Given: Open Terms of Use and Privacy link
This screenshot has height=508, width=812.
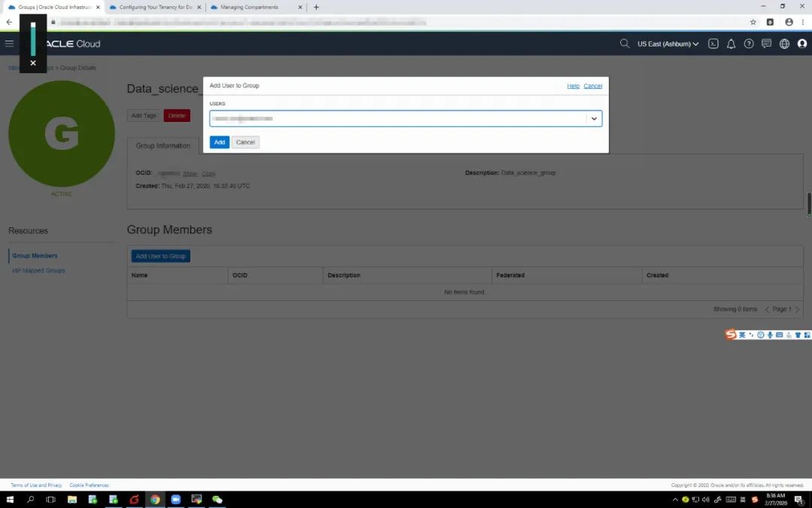Looking at the screenshot, I should click(x=36, y=485).
